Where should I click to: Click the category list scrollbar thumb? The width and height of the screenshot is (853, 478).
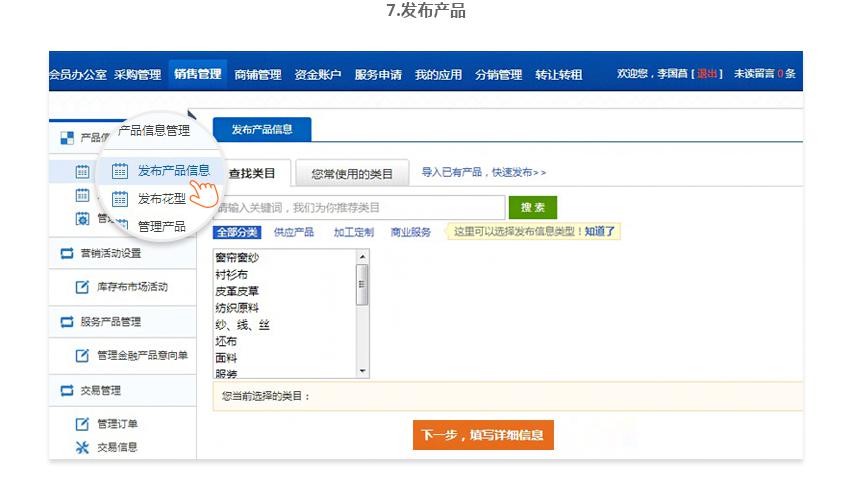[x=362, y=284]
